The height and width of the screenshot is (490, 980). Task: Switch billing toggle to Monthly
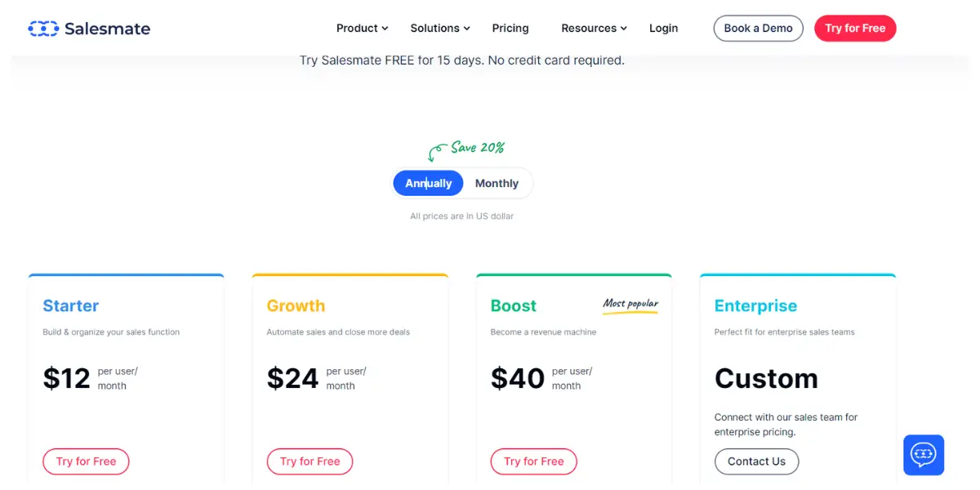(497, 183)
